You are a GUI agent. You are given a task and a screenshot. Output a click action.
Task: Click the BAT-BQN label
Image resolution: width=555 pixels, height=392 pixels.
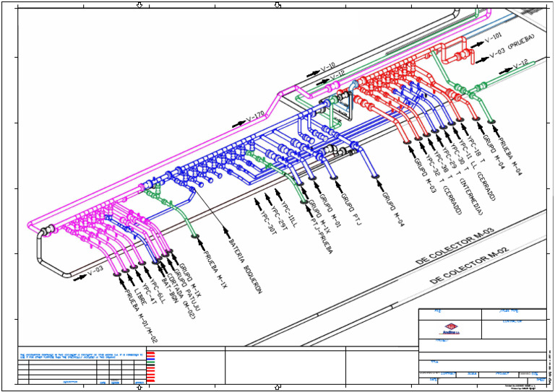point(168,289)
